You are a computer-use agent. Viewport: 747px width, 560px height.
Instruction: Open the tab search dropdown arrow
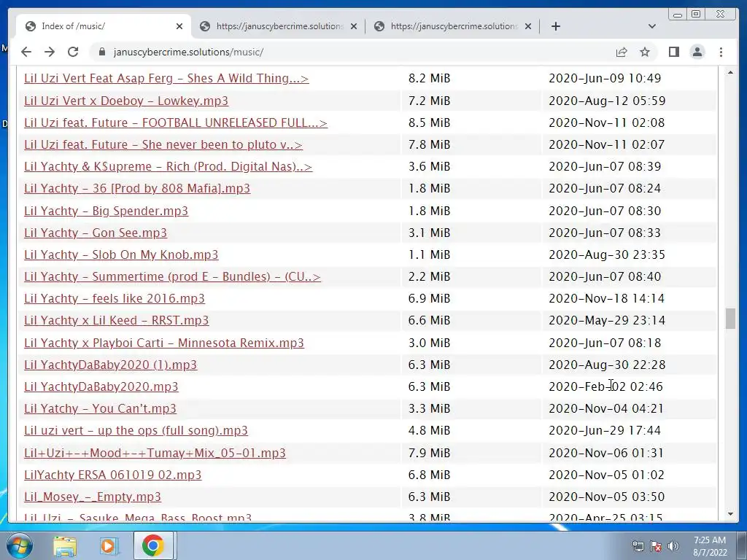[652, 26]
